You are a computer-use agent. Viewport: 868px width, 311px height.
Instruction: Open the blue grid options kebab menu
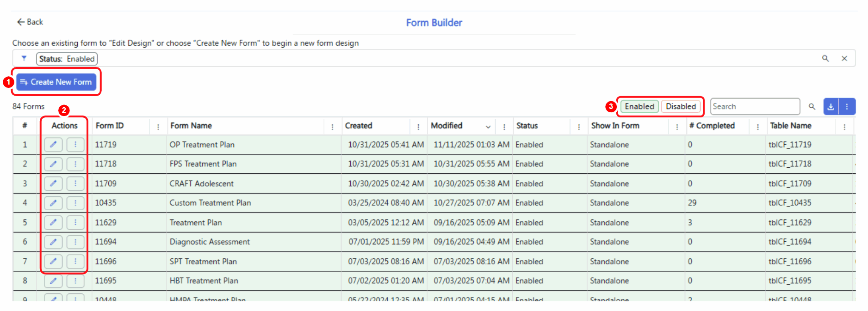point(847,106)
